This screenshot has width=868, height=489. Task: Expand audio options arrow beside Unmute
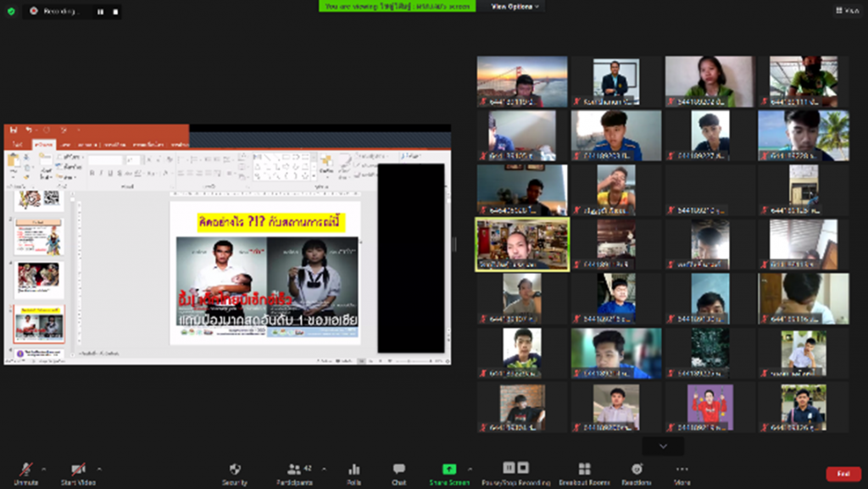pyautogui.click(x=44, y=468)
